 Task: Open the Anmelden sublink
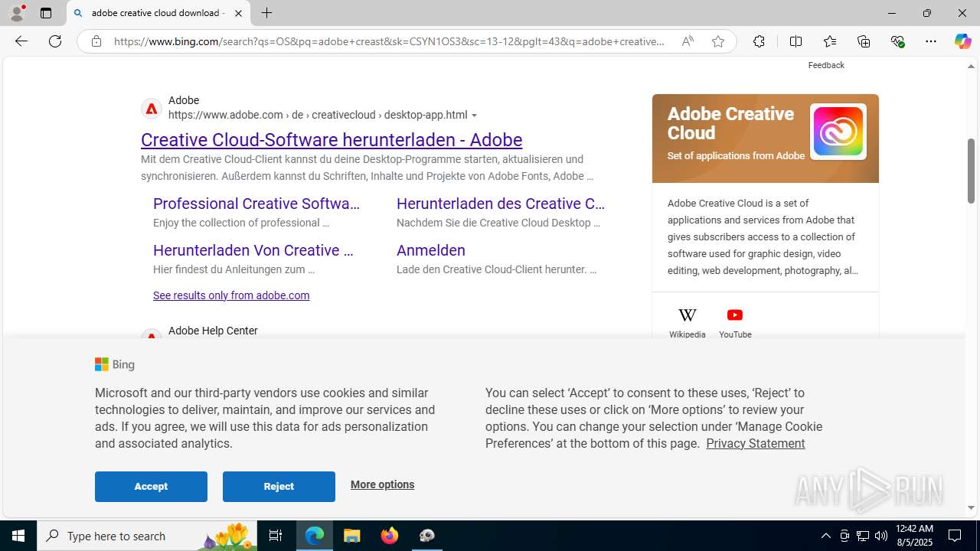click(431, 250)
